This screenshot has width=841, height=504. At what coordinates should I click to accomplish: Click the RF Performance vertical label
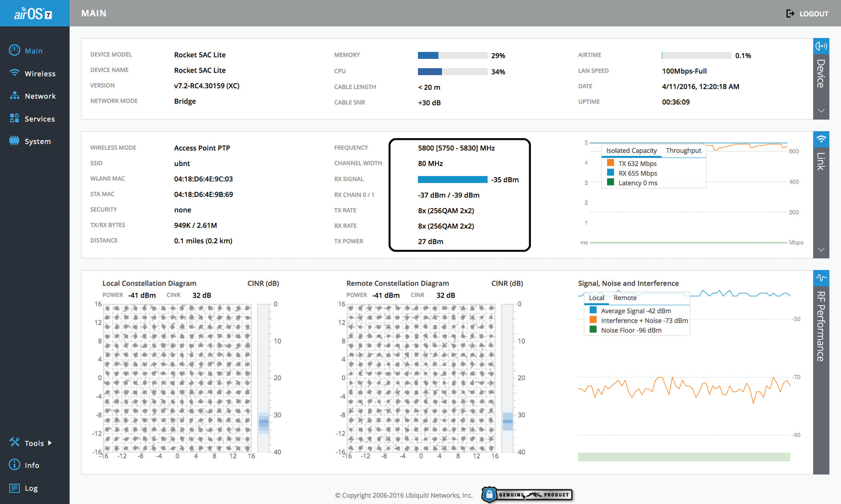pos(821,326)
